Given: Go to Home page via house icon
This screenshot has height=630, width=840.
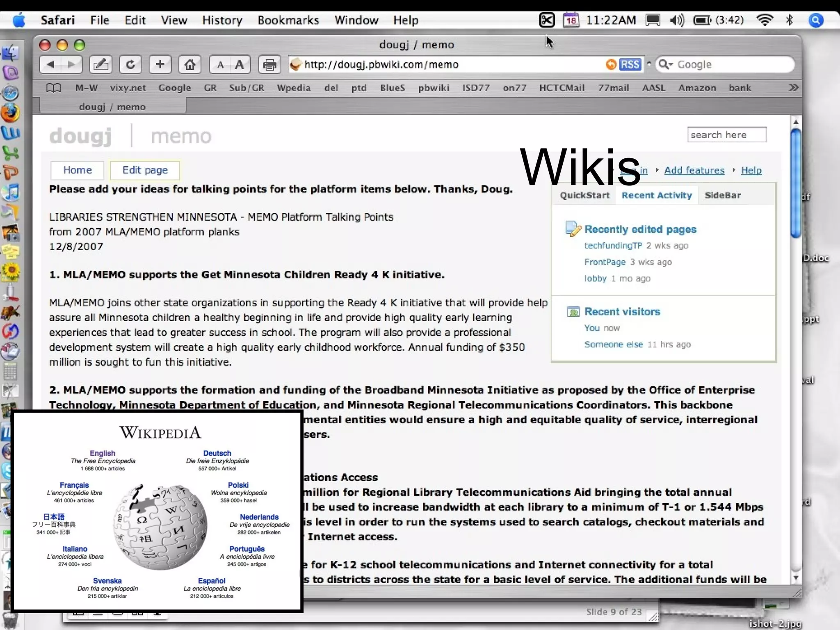Looking at the screenshot, I should point(189,64).
